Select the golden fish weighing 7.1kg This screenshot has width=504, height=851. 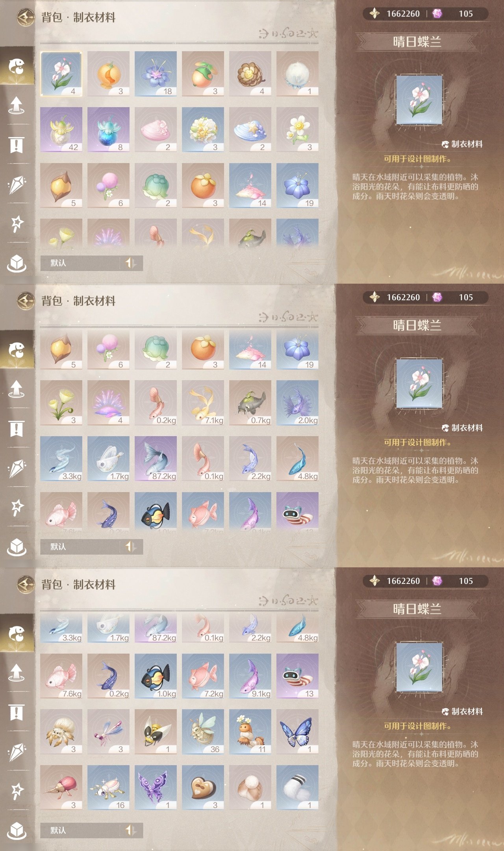click(203, 403)
